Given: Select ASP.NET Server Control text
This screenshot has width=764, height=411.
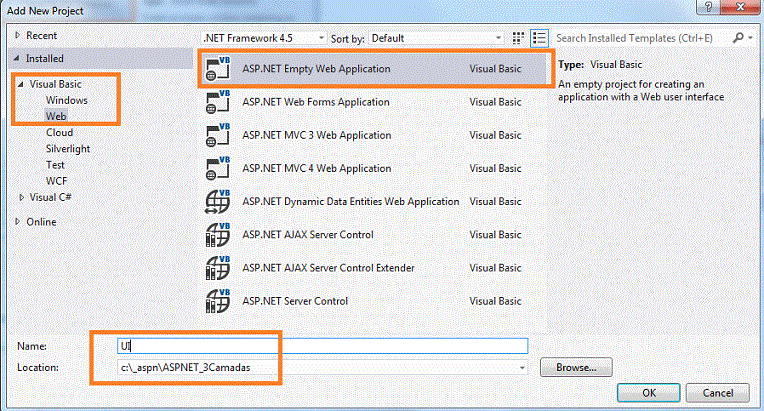Looking at the screenshot, I should pyautogui.click(x=295, y=301).
